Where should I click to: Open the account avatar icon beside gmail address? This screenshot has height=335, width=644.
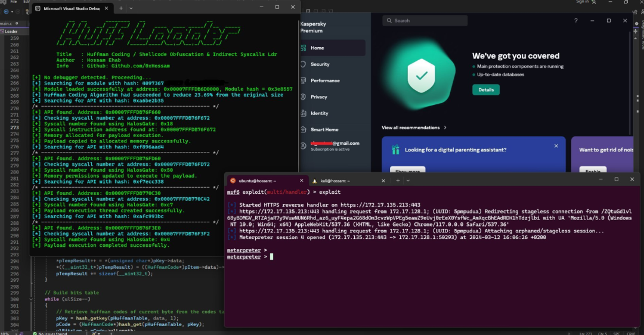click(304, 145)
